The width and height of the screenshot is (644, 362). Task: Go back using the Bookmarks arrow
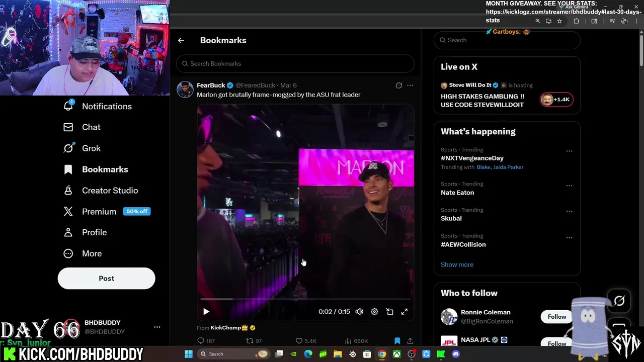(181, 40)
